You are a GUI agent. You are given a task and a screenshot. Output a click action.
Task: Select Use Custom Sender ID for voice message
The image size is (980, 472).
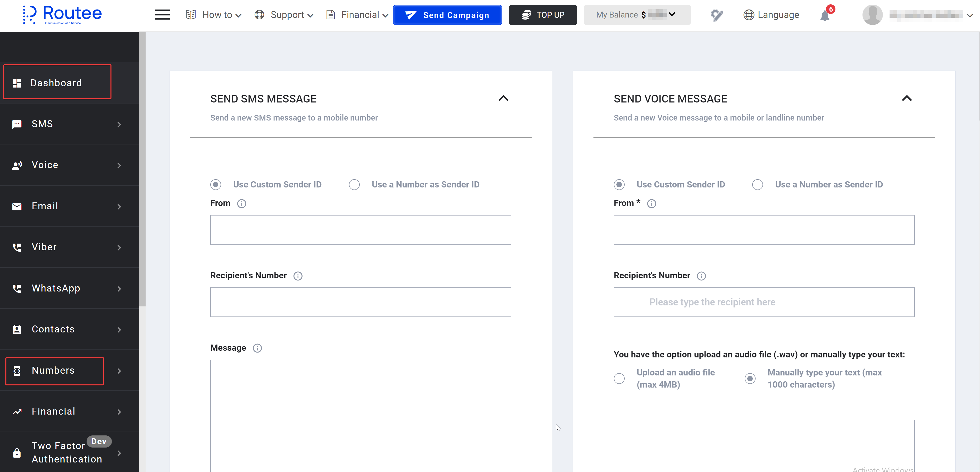click(x=619, y=184)
